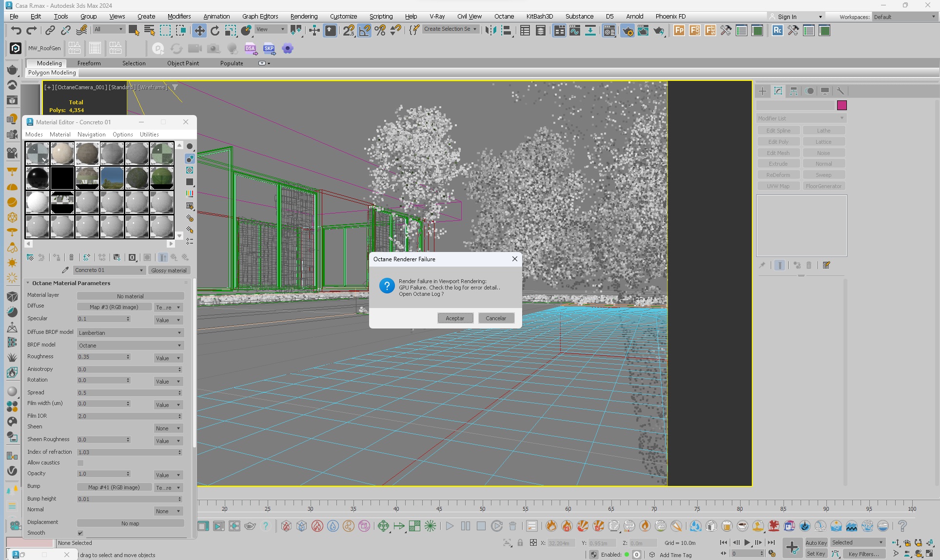Open the Rendering menu
The image size is (940, 560).
click(304, 16)
